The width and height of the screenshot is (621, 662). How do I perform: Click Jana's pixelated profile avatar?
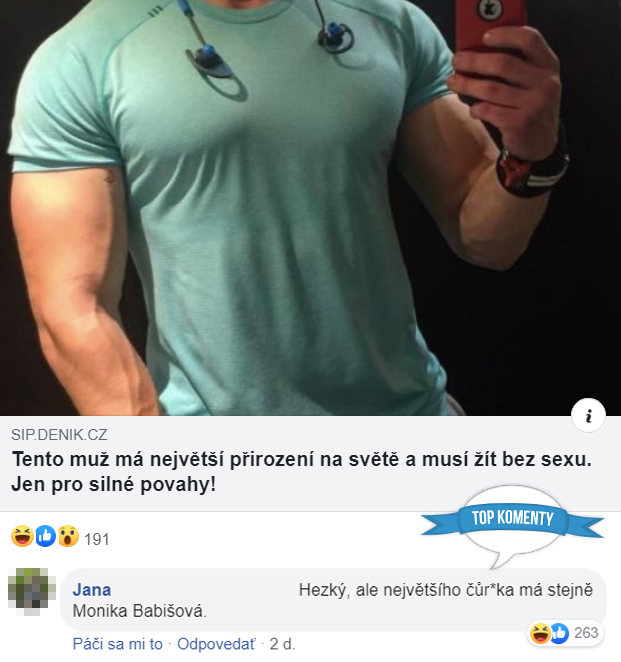(32, 592)
